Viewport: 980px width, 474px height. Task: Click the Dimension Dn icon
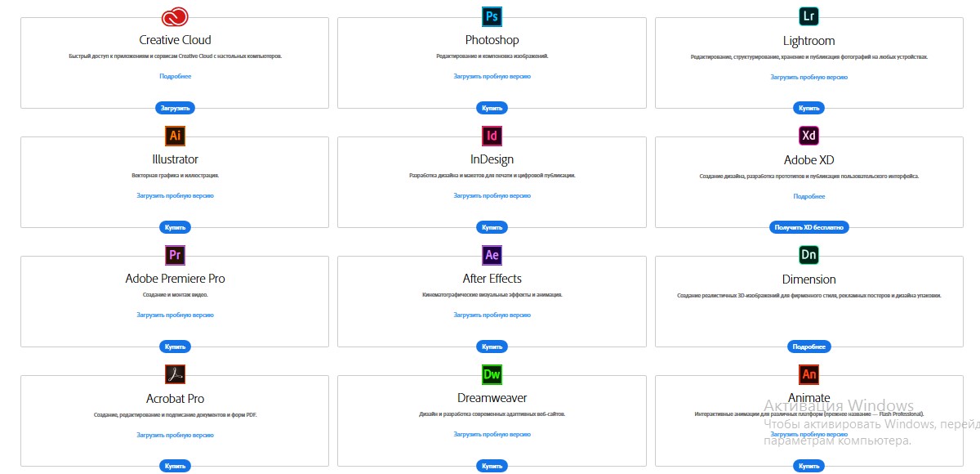(808, 255)
